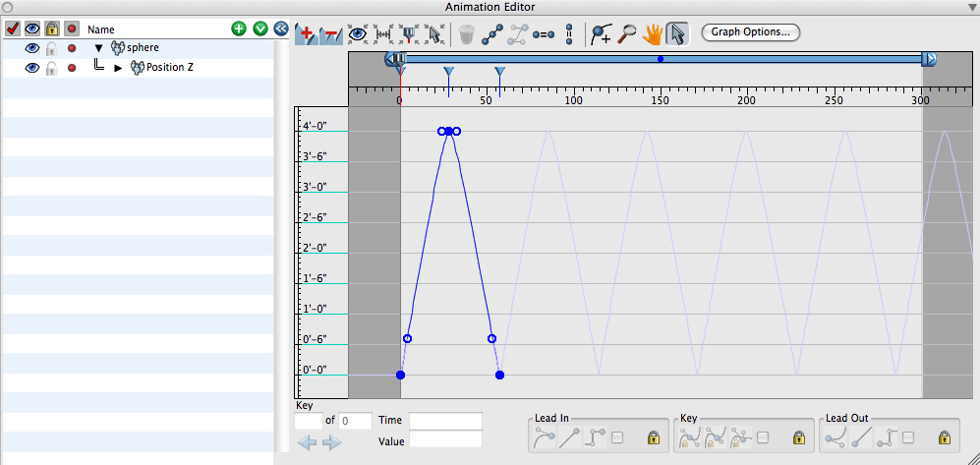Click the greyed Z-shaped curve icon
The width and height of the screenshot is (980, 465).
(x=517, y=34)
